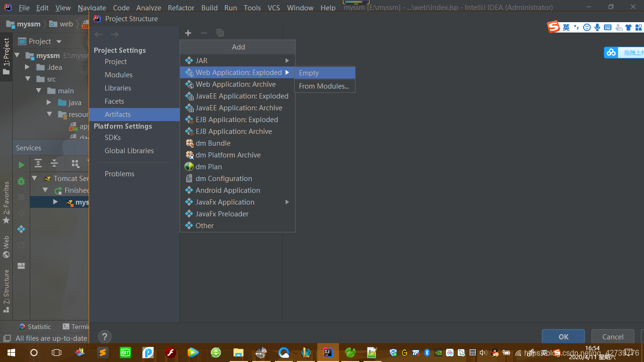Expand the .idea folder
The image size is (644, 362).
[28, 67]
